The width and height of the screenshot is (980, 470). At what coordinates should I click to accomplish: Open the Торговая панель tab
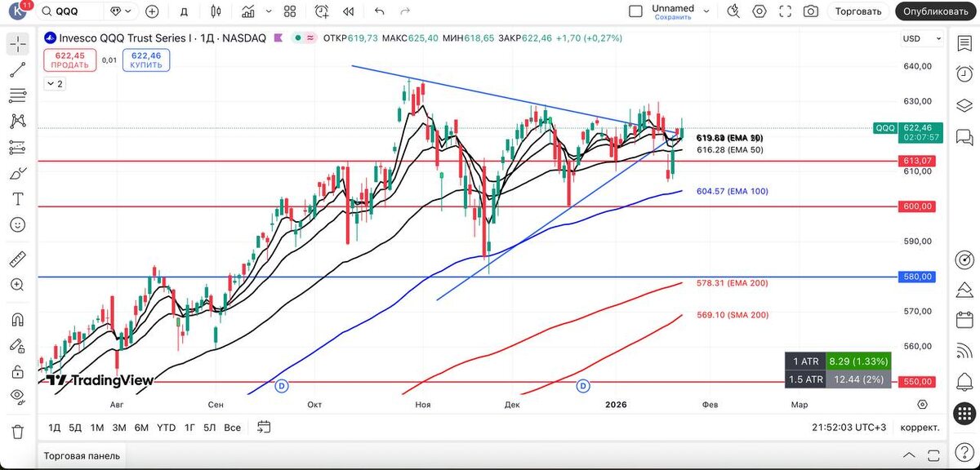(x=82, y=455)
